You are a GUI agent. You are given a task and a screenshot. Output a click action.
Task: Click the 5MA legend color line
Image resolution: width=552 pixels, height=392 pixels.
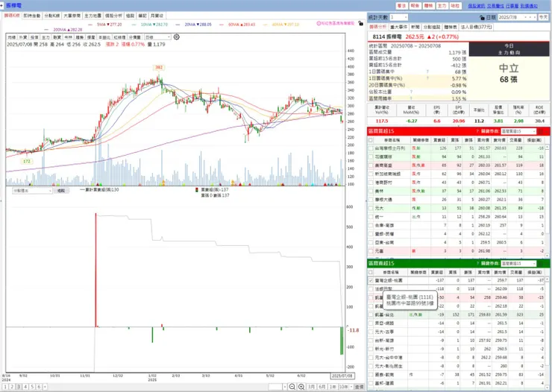[90, 25]
